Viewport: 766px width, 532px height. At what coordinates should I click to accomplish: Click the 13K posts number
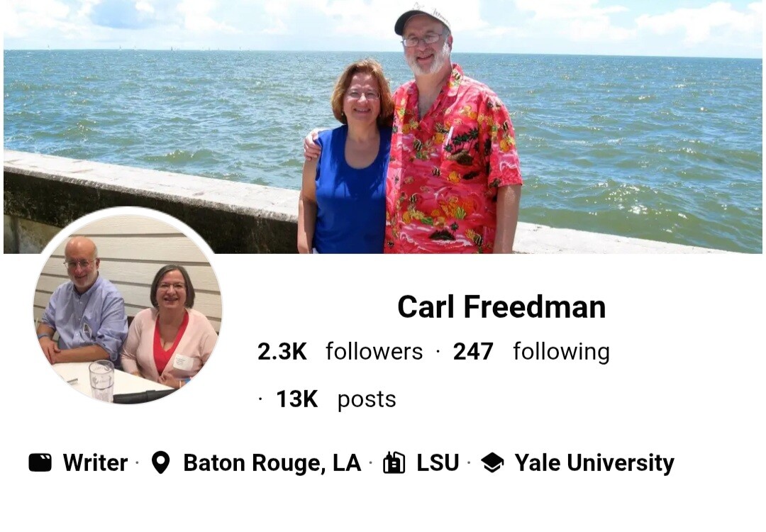(297, 399)
